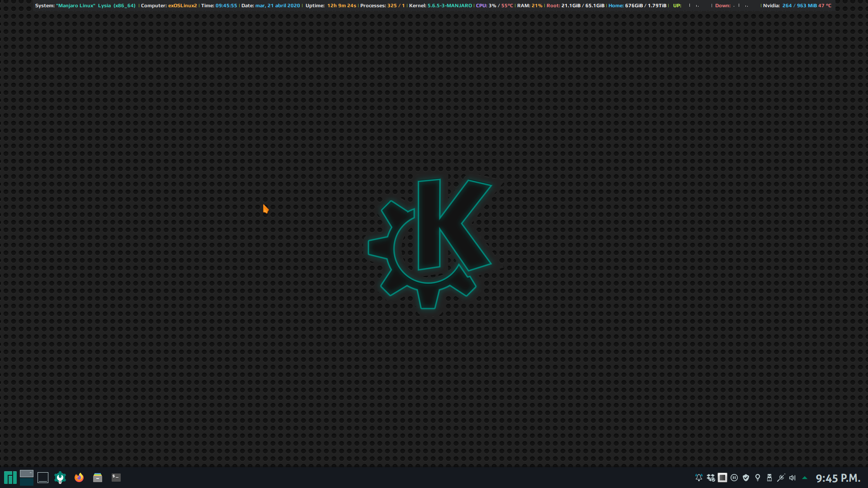Open the file manager from taskbar

click(98, 478)
